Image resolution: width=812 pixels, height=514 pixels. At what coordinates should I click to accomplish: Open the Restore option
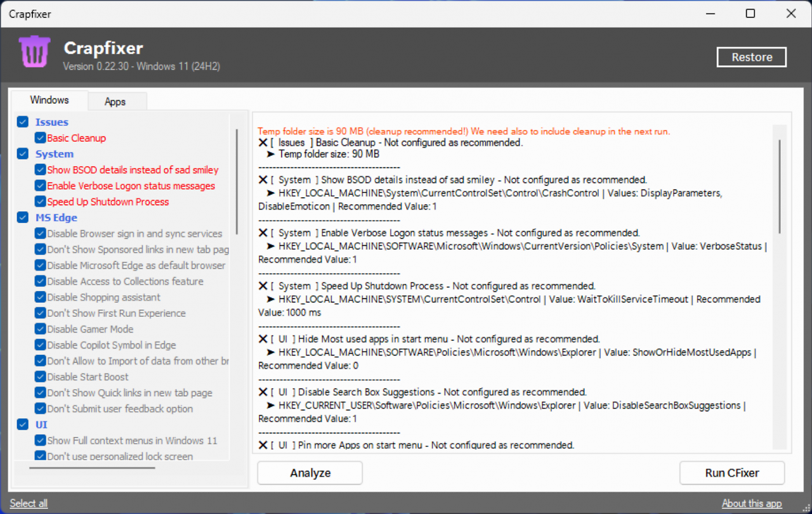click(x=752, y=57)
